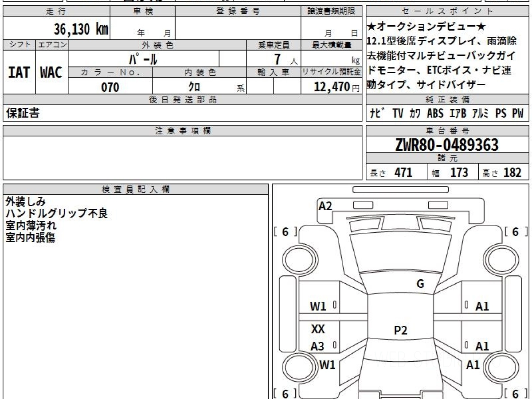Viewport: 532px width, 399px height.
Task: Click the P2 mark on the roof
Action: [400, 330]
